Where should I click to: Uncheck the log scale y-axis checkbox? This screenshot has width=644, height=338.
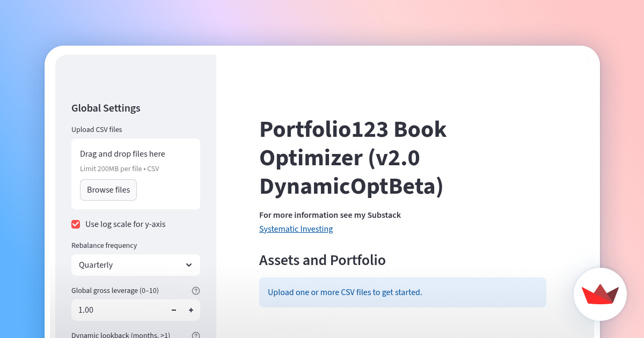(x=76, y=224)
